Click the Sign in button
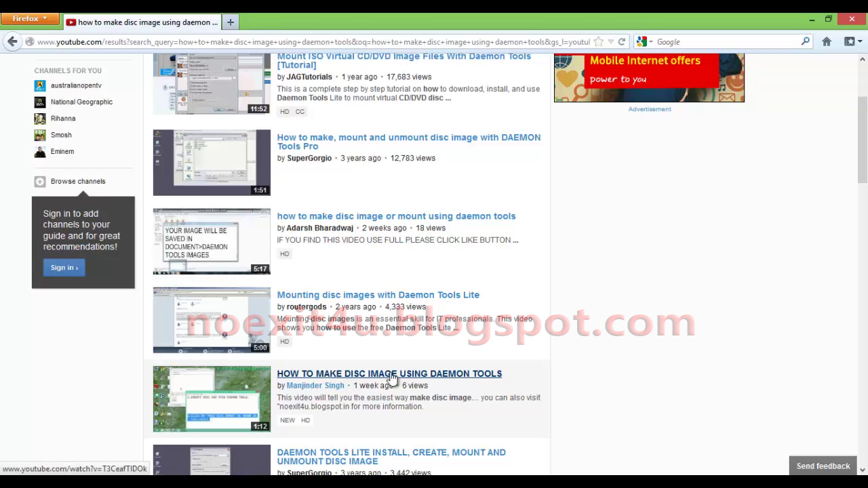 pos(64,267)
